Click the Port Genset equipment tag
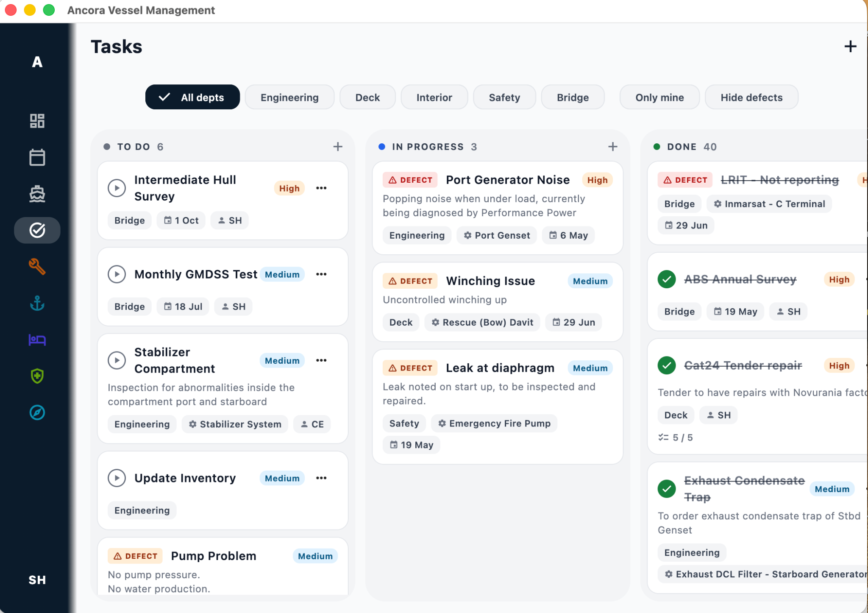868x613 pixels. tap(497, 235)
